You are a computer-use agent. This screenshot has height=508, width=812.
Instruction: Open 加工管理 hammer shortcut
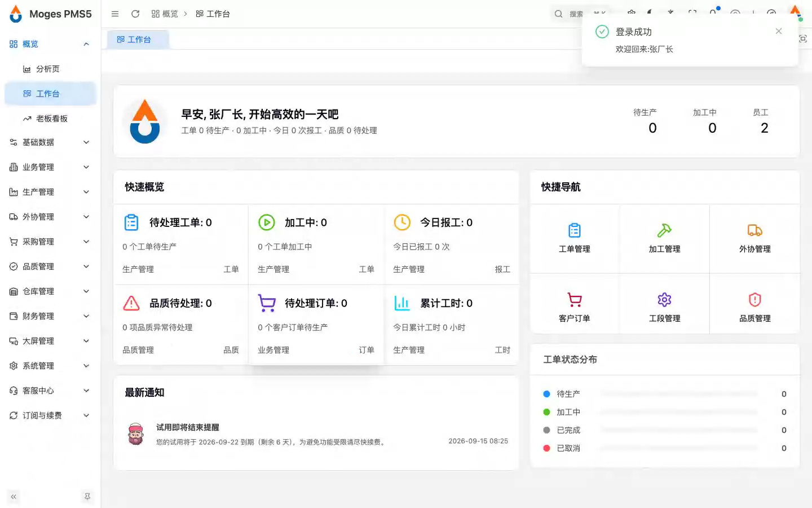point(664,239)
